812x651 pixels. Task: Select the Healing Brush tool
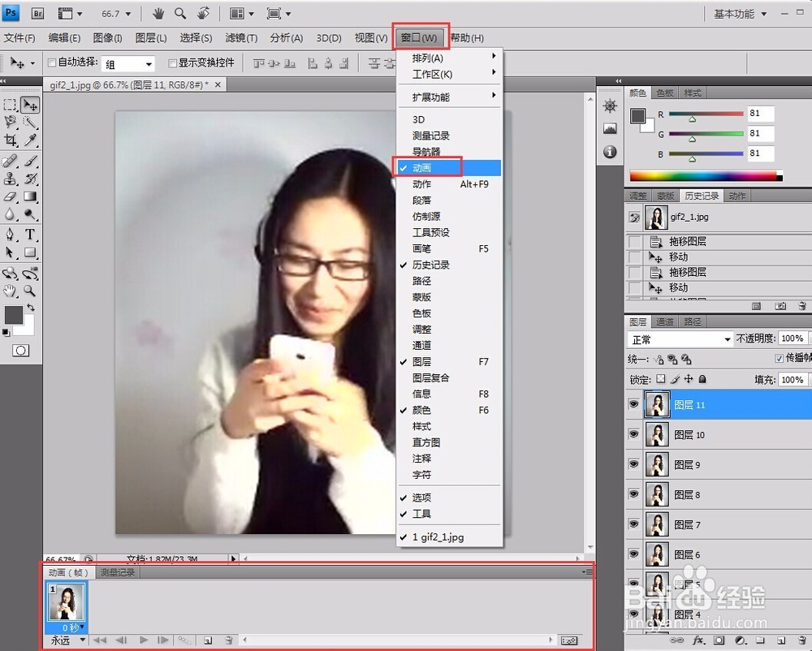pos(11,161)
